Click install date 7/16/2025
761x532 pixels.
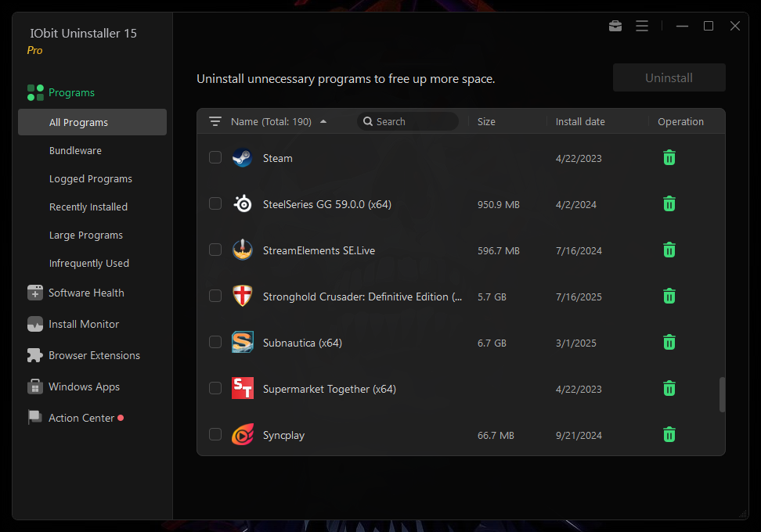pos(579,297)
